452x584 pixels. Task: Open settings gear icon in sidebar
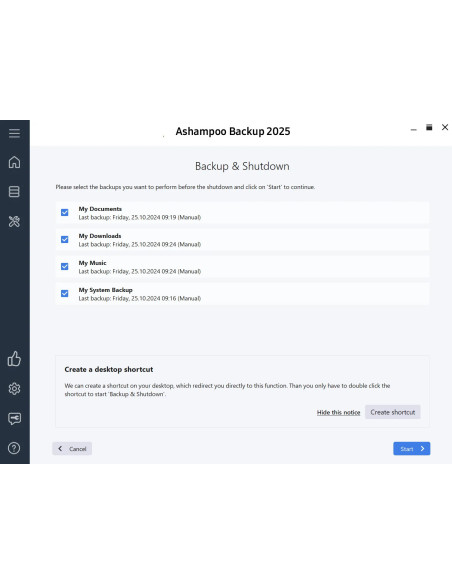pyautogui.click(x=15, y=388)
